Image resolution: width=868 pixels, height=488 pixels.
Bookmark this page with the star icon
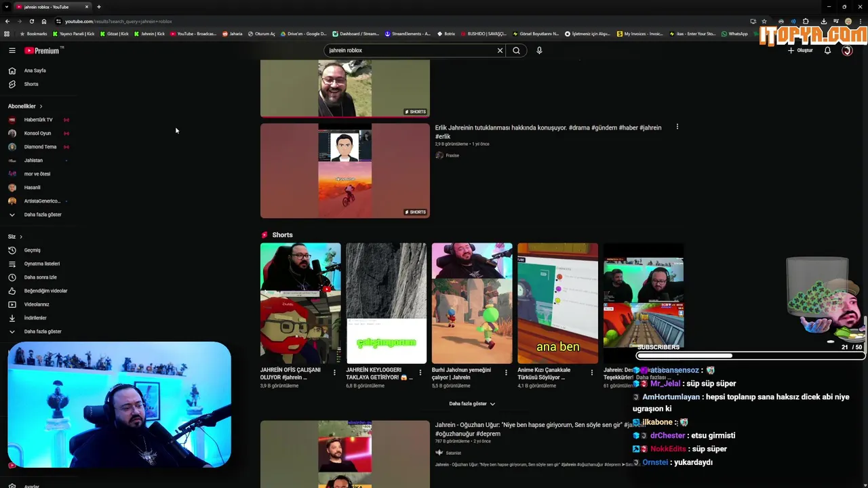[x=764, y=21]
